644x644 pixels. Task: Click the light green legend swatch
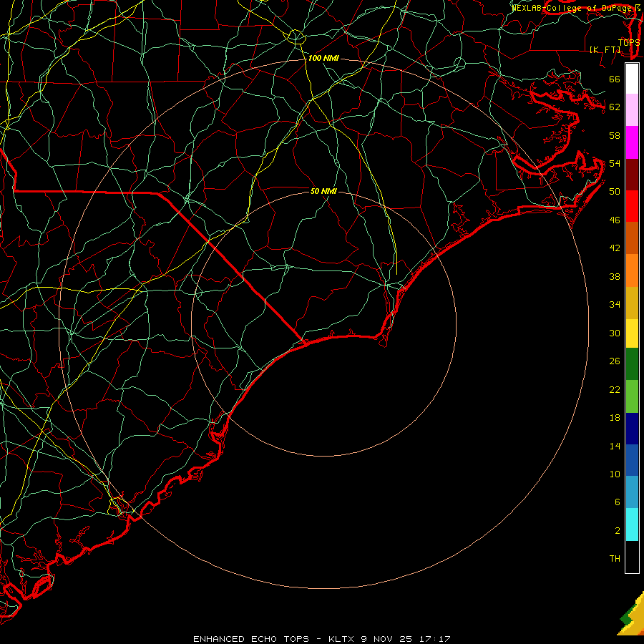click(x=632, y=396)
